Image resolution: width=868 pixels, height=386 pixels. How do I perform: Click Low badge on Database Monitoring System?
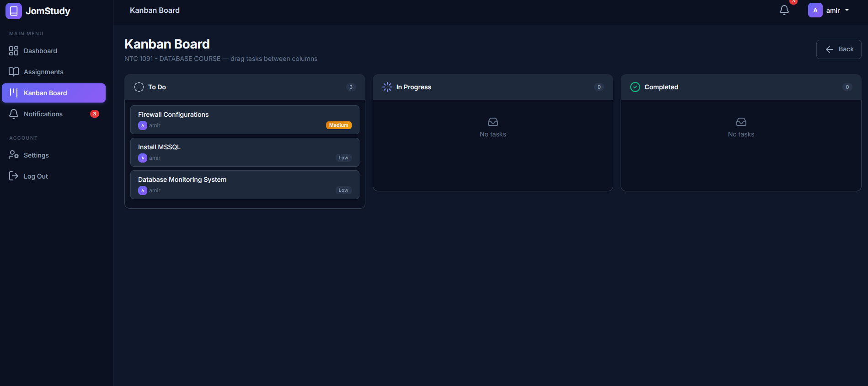(x=343, y=190)
